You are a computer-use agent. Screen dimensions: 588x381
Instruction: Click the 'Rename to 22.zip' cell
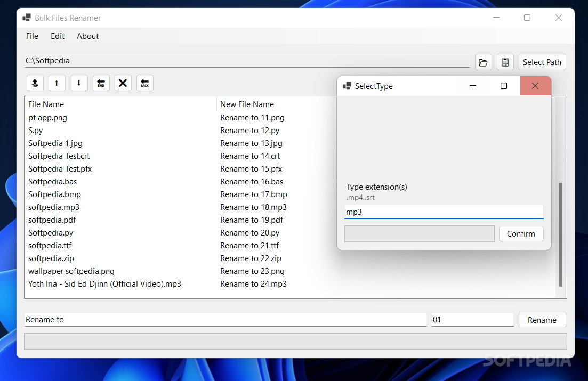(x=251, y=258)
